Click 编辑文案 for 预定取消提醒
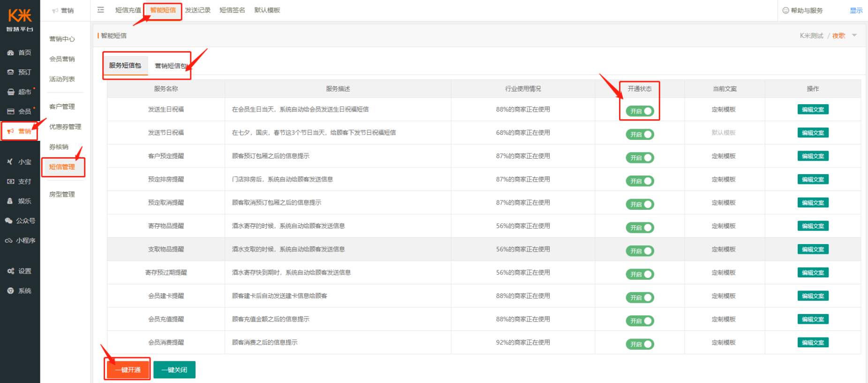Image resolution: width=868 pixels, height=383 pixels. (x=813, y=203)
